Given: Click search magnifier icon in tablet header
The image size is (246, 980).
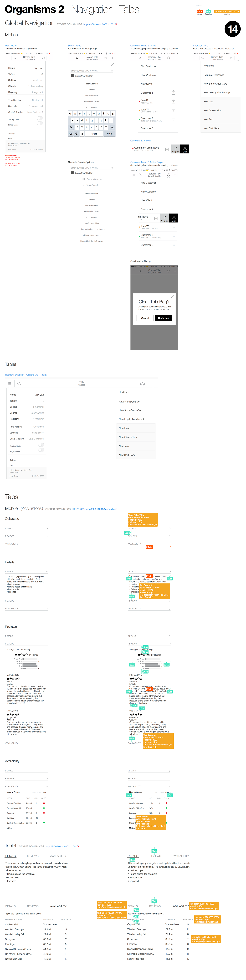Looking at the screenshot, I should point(19,383).
